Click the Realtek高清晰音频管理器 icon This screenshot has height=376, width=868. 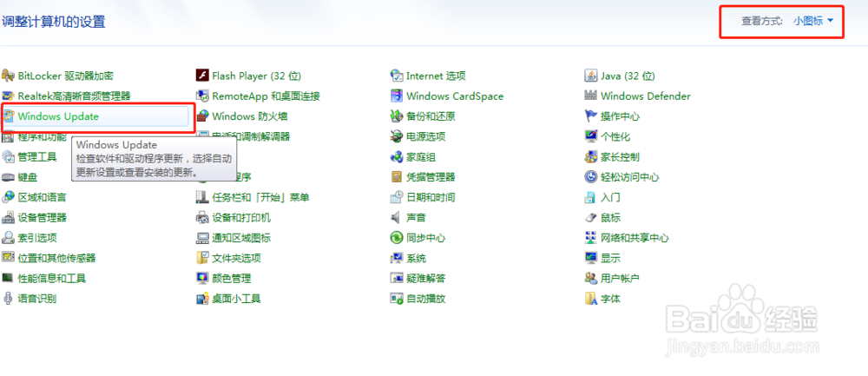(x=9, y=96)
